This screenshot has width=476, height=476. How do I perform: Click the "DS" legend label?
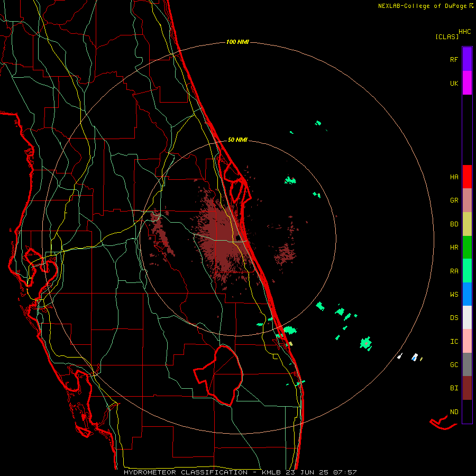click(454, 318)
